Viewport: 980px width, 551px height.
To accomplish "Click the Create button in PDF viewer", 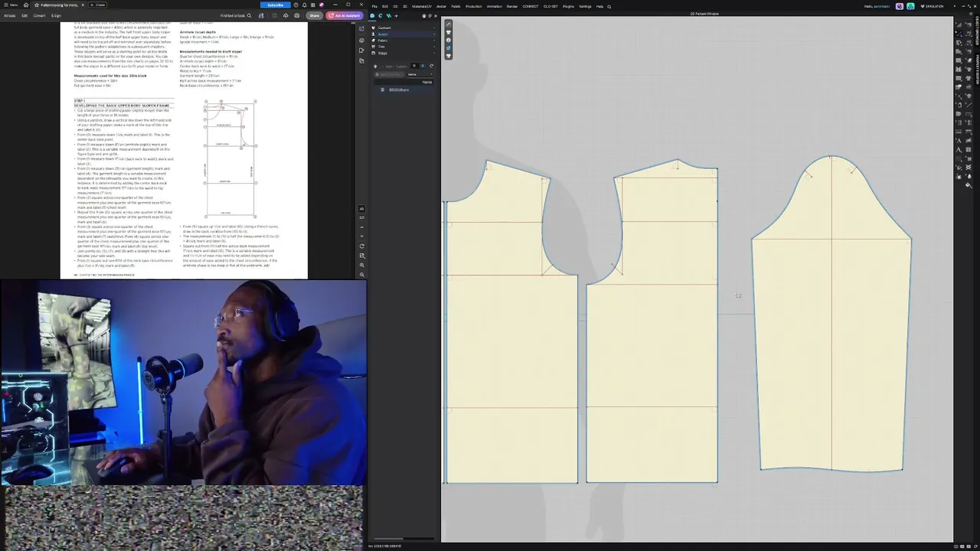I will click(x=98, y=5).
